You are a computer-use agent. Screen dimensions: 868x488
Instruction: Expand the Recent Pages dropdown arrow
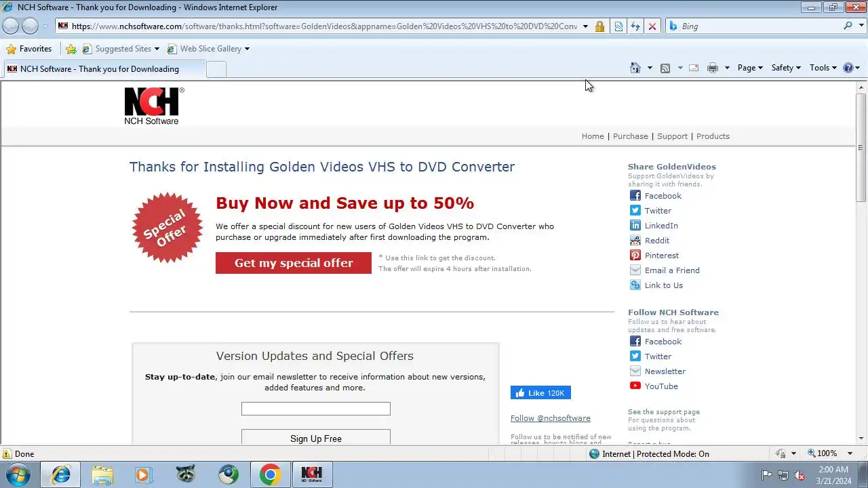pos(45,26)
